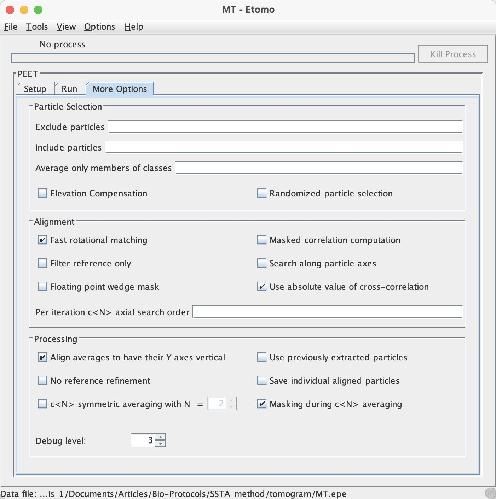
Task: Maximize the window with green button
Action: (x=38, y=10)
